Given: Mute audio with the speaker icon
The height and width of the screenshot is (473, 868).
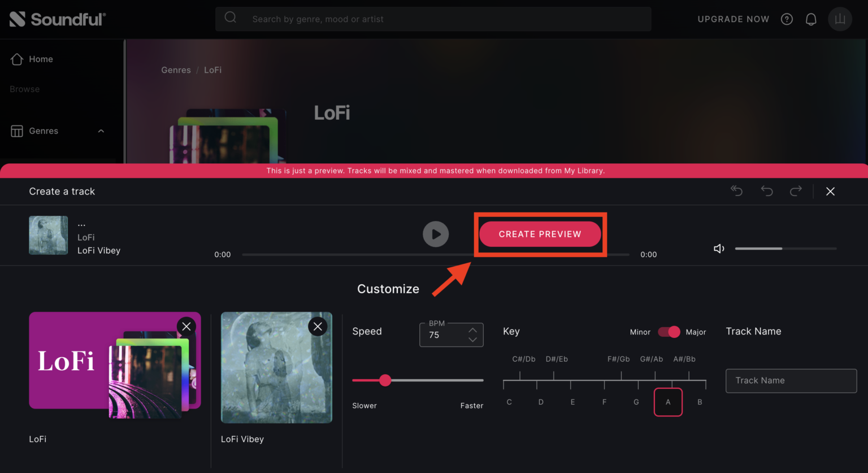Looking at the screenshot, I should pos(718,248).
